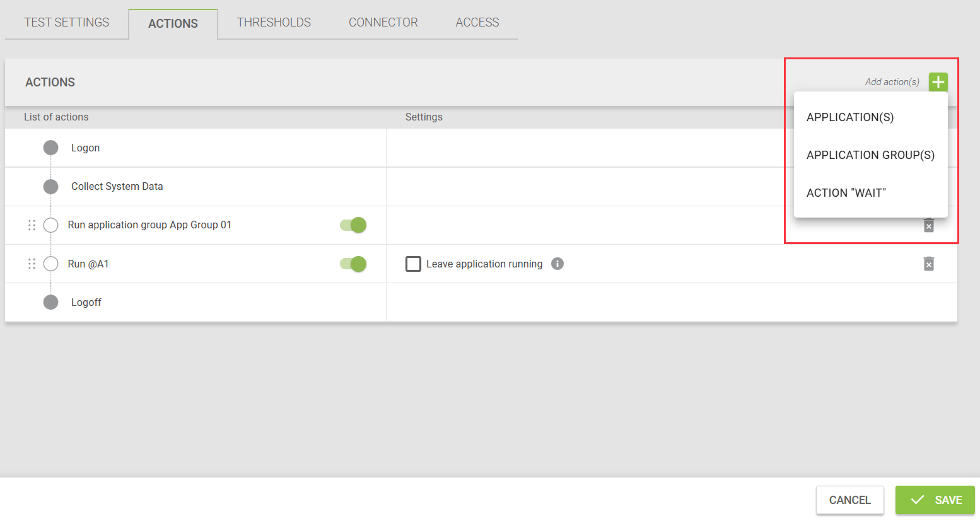Pick ACTION "WAIT" from the dropdown list
The image size is (980, 521).
(846, 193)
